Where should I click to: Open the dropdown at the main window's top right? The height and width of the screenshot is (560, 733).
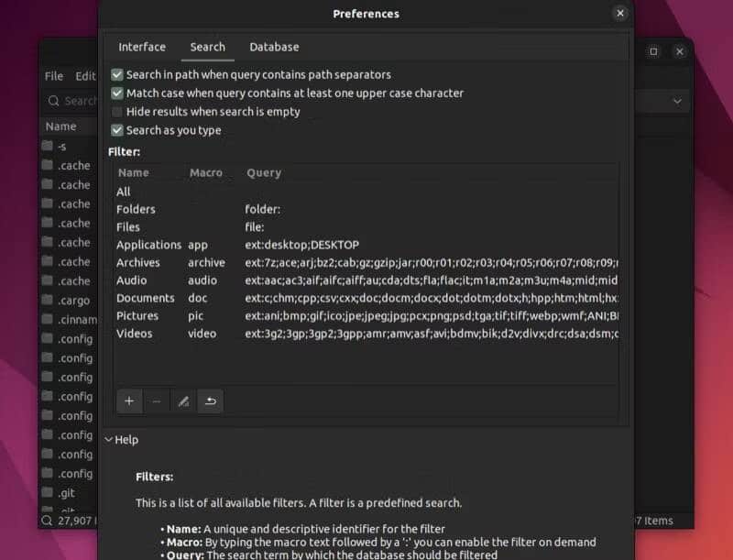coord(676,101)
